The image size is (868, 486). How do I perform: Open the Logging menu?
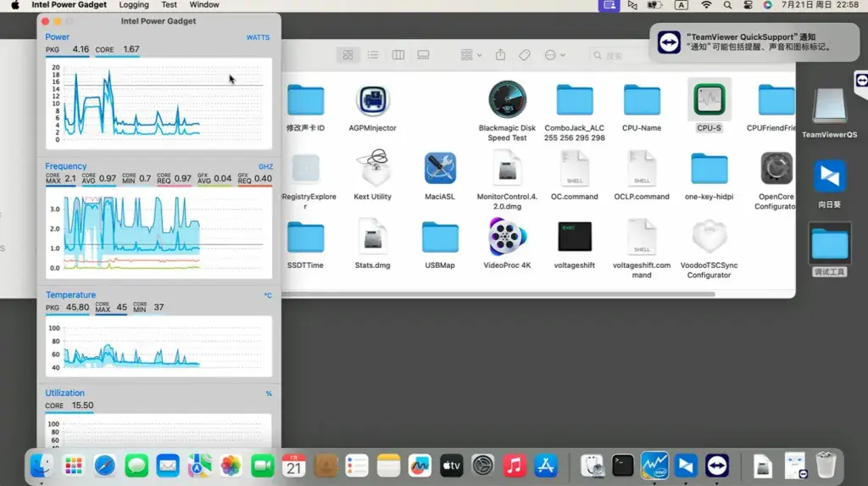[x=134, y=5]
